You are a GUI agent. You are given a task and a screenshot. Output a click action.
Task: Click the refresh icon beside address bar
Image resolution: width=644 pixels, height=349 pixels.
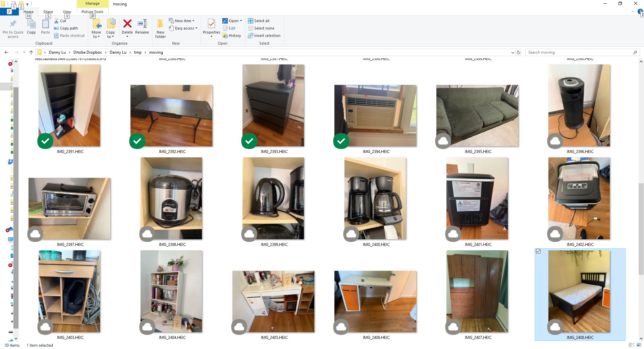[519, 52]
